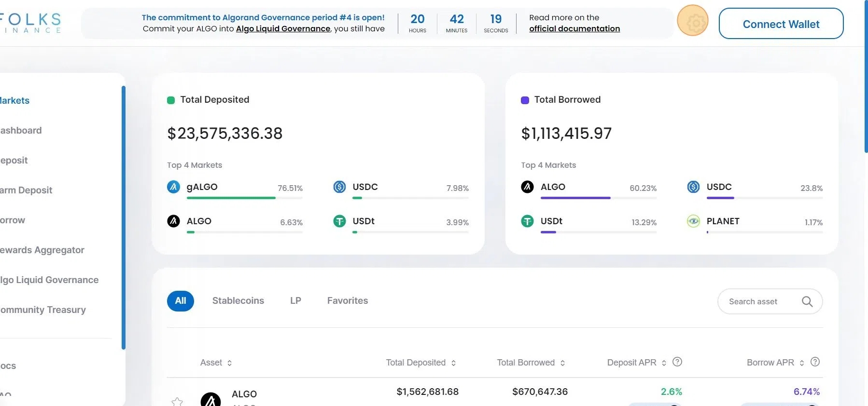
Task: Click the PLANET token icon
Action: 693,221
